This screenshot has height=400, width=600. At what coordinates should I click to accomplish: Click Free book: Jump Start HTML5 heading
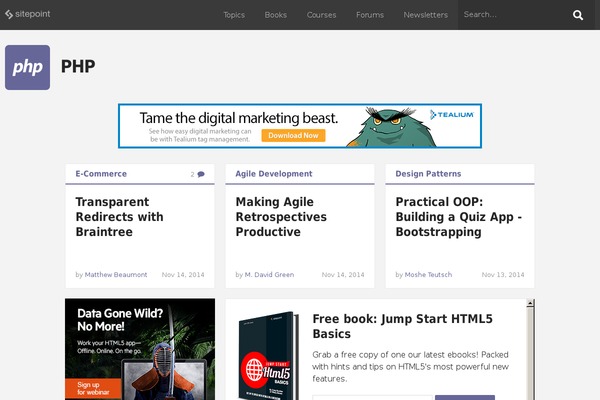click(403, 326)
